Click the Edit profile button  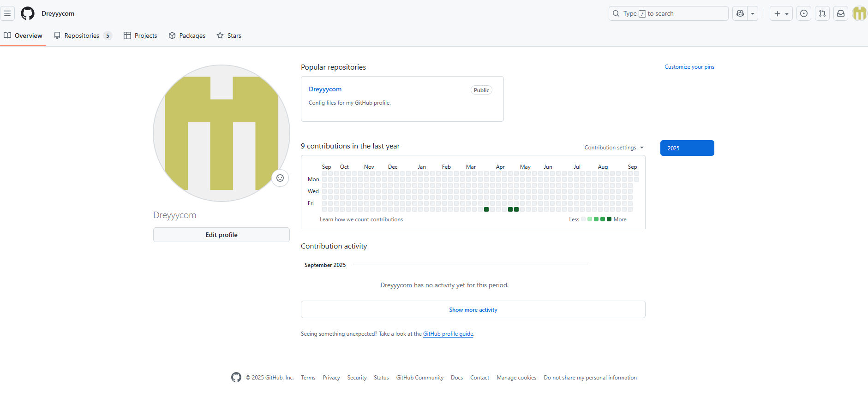click(221, 235)
